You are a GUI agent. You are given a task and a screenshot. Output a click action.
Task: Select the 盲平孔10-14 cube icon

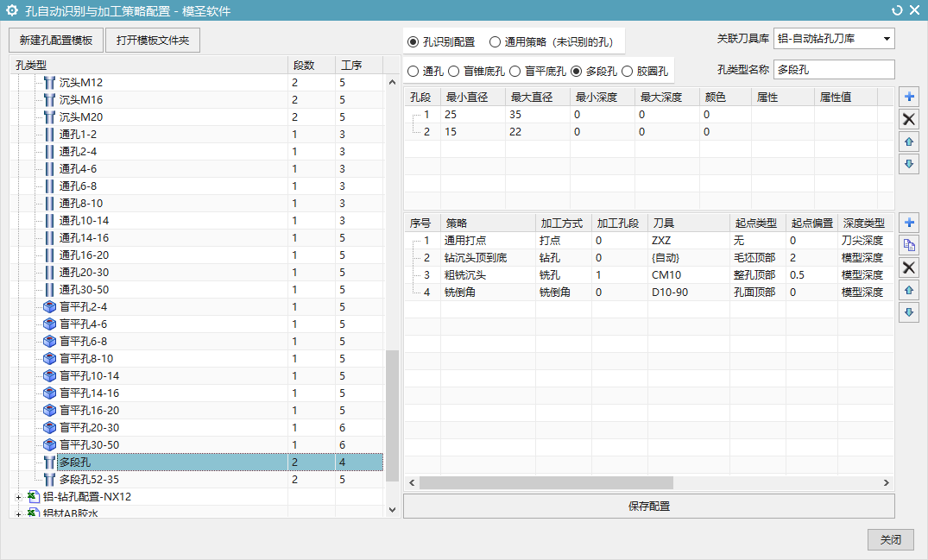[50, 375]
